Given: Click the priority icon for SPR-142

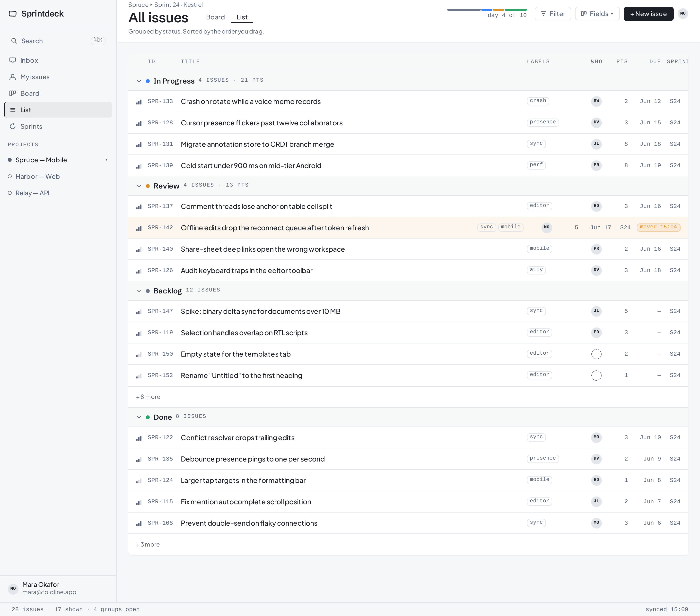Looking at the screenshot, I should [139, 228].
